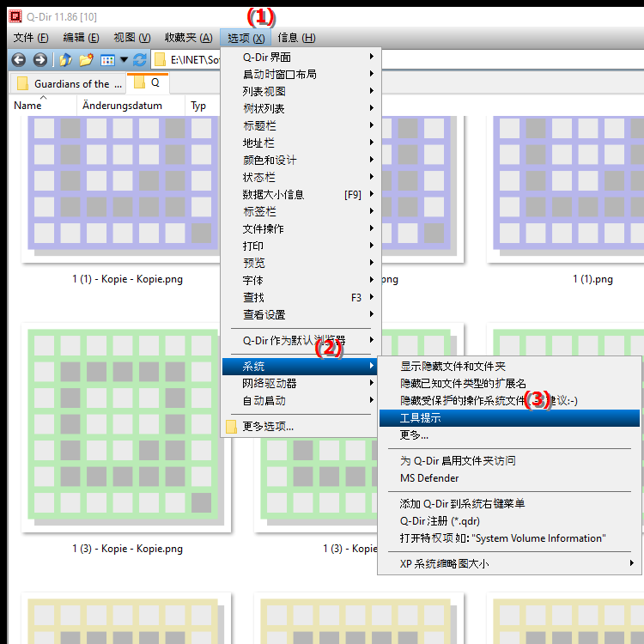This screenshot has width=644, height=644.
Task: Open the view mode dropdown arrow
Action: (x=124, y=60)
